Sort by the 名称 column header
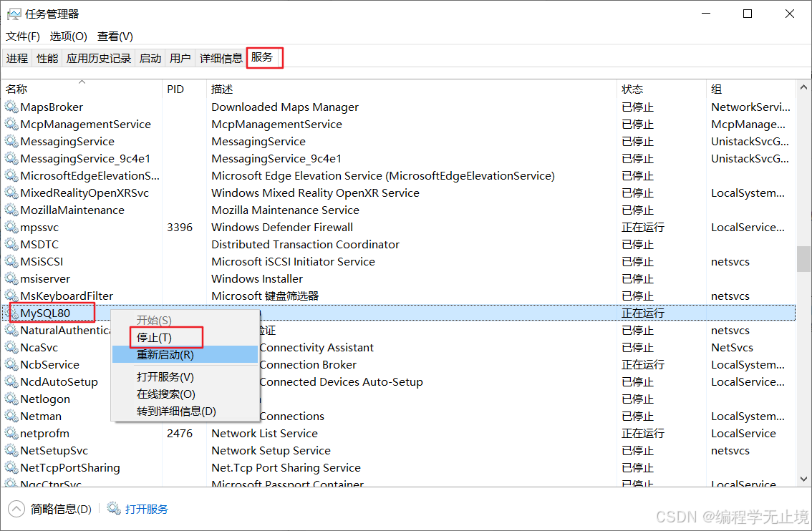 point(82,89)
